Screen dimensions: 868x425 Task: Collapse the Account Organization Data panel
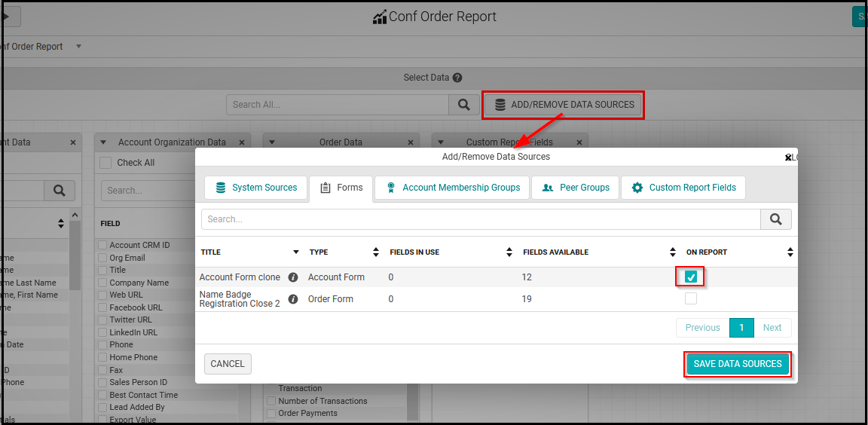(103, 142)
